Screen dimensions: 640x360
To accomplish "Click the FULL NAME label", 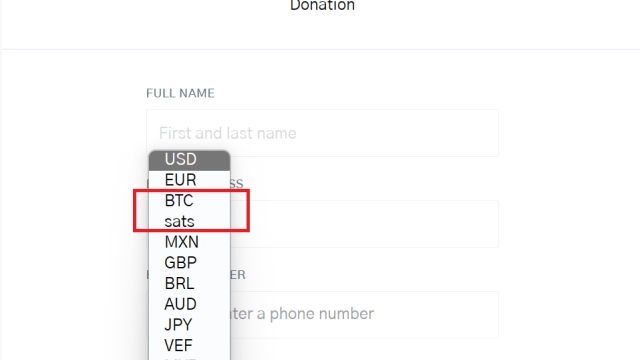I will tap(180, 93).
